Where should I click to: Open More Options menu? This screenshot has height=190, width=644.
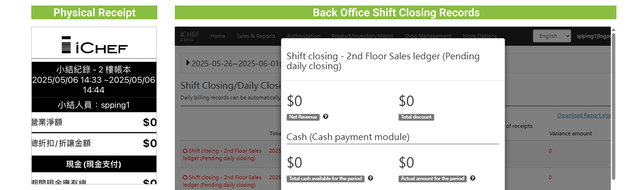click(x=480, y=36)
